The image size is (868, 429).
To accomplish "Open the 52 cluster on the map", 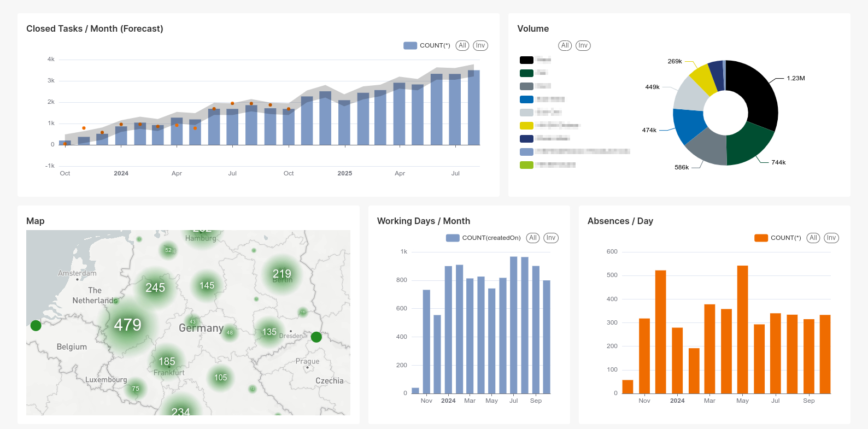I will (168, 250).
